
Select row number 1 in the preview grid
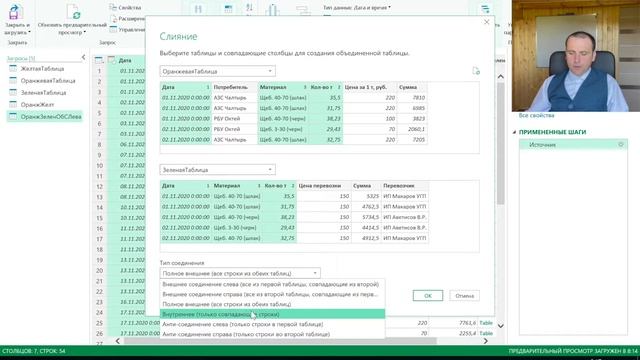pyautogui.click(x=99, y=71)
